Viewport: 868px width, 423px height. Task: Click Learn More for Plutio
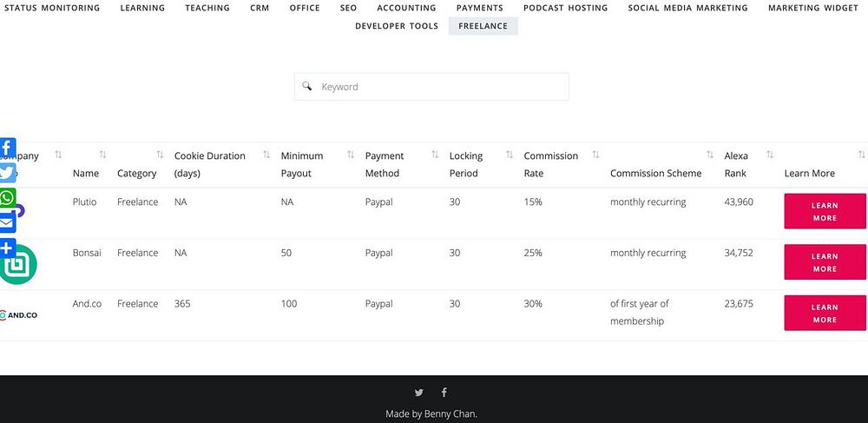tap(824, 211)
